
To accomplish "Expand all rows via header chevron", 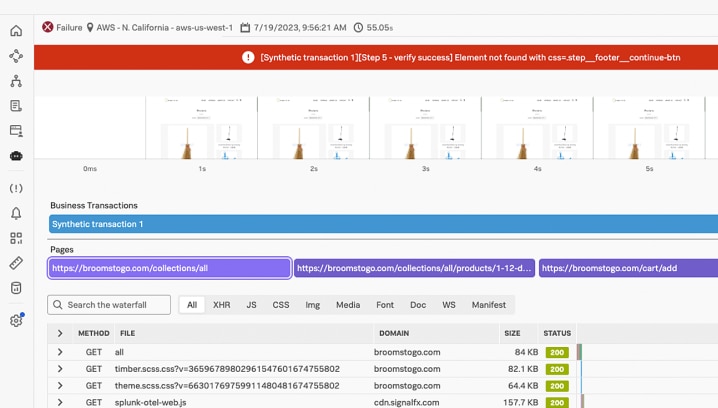I will 60,333.
